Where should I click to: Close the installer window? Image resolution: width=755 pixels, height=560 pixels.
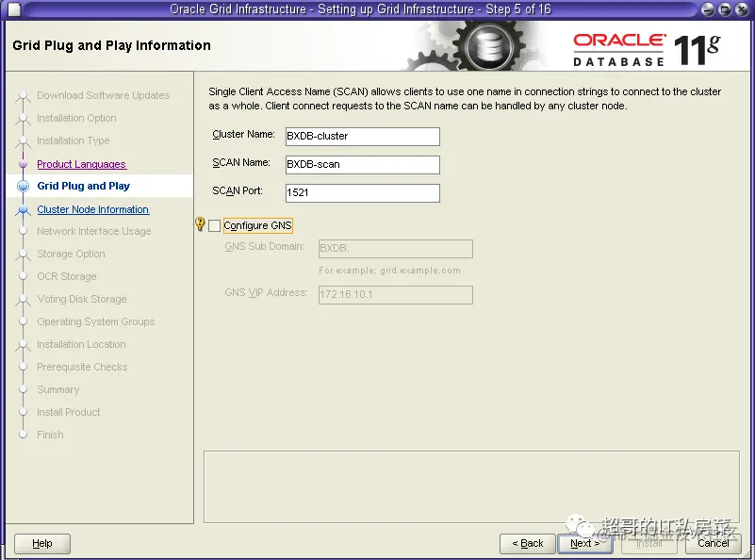pyautogui.click(x=742, y=9)
